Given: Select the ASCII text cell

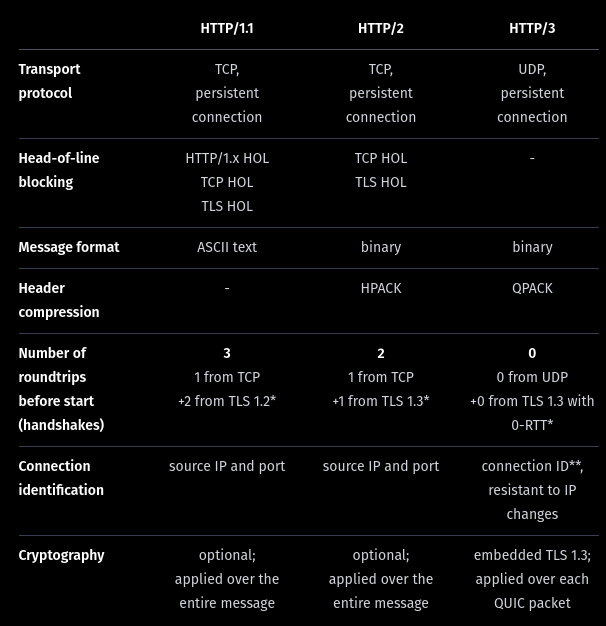Looking at the screenshot, I should (x=227, y=247).
